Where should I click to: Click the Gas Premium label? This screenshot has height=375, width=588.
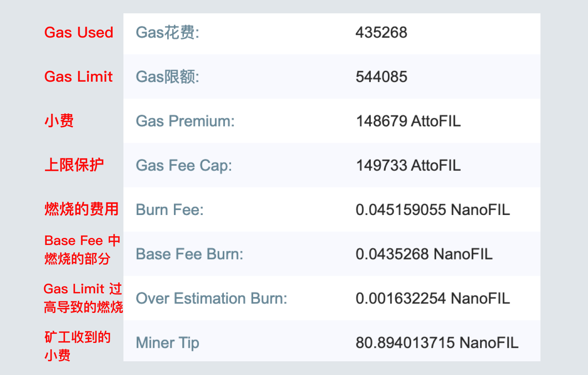click(185, 121)
